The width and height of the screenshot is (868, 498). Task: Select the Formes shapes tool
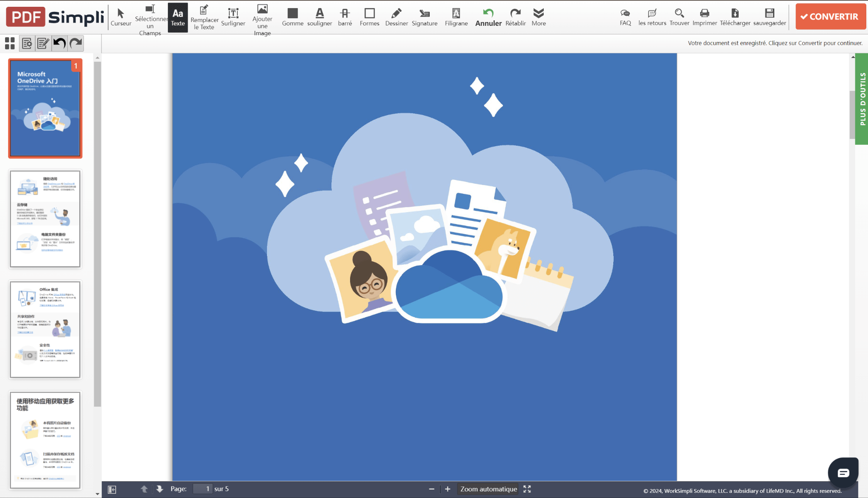click(x=369, y=17)
